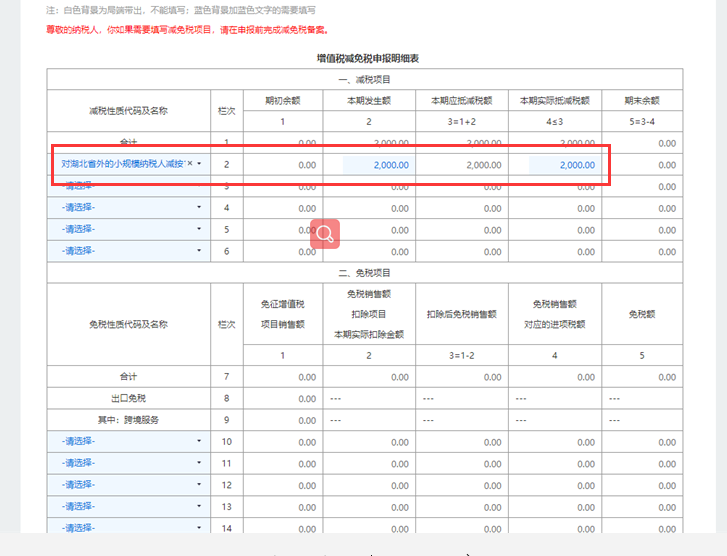Click the 3=1-2 formula header cell
This screenshot has height=556, width=727.
tap(462, 356)
